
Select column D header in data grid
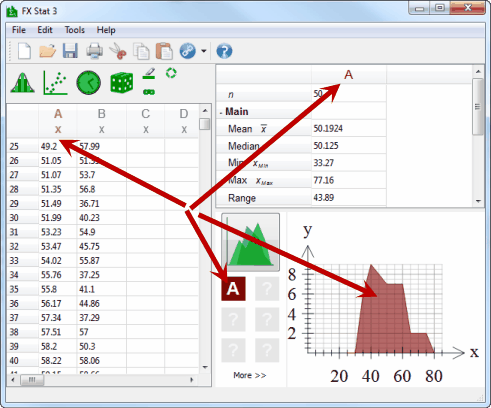[183, 121]
